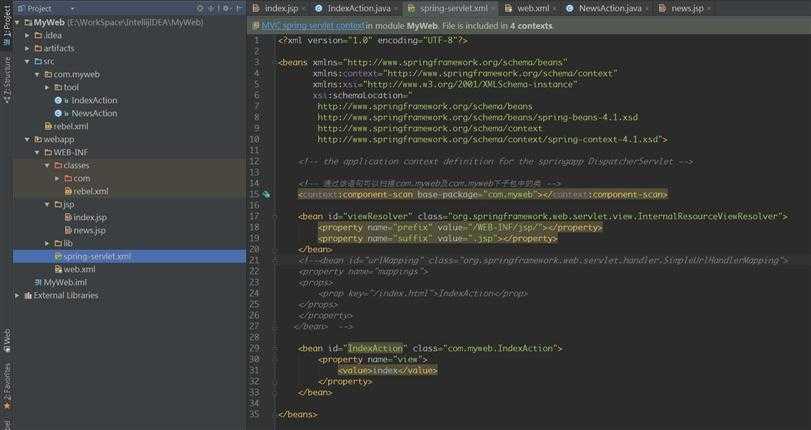Expand the tool package

pyautogui.click(x=48, y=87)
